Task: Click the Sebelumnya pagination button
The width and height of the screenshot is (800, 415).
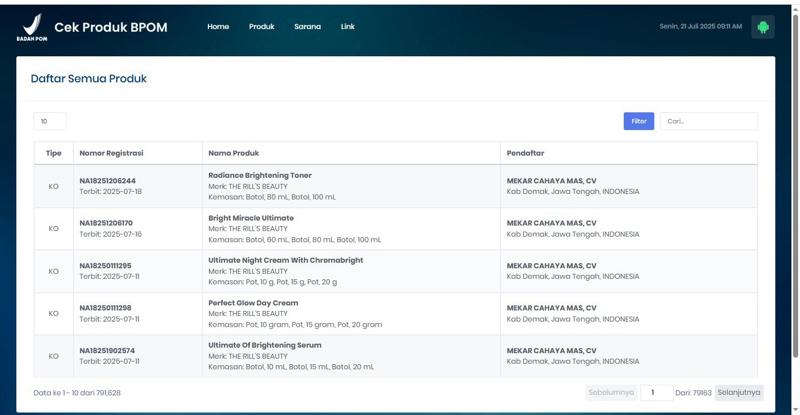Action: [611, 393]
